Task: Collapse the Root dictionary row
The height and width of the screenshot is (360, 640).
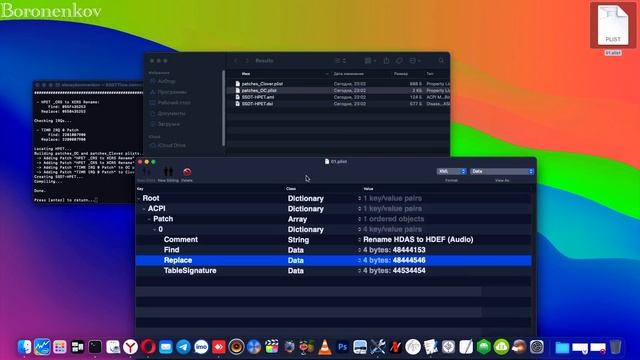Action: click(139, 198)
